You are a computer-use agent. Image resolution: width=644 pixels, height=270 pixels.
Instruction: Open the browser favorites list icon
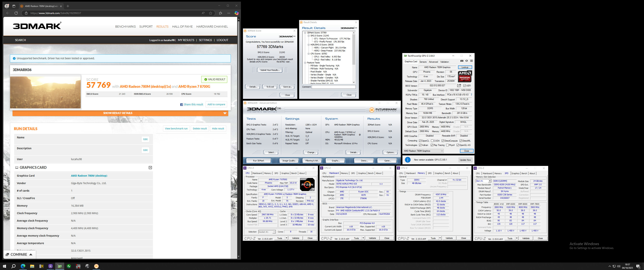coord(220,13)
